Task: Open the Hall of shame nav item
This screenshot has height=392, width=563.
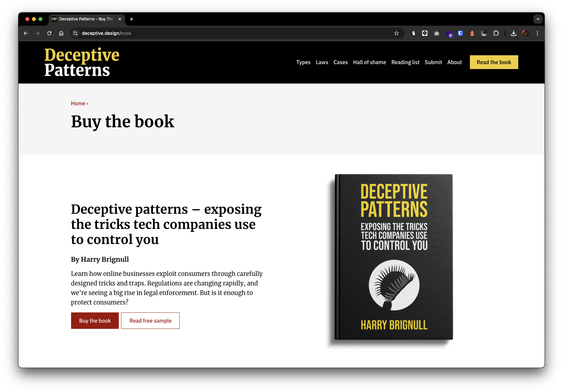Action: click(369, 62)
